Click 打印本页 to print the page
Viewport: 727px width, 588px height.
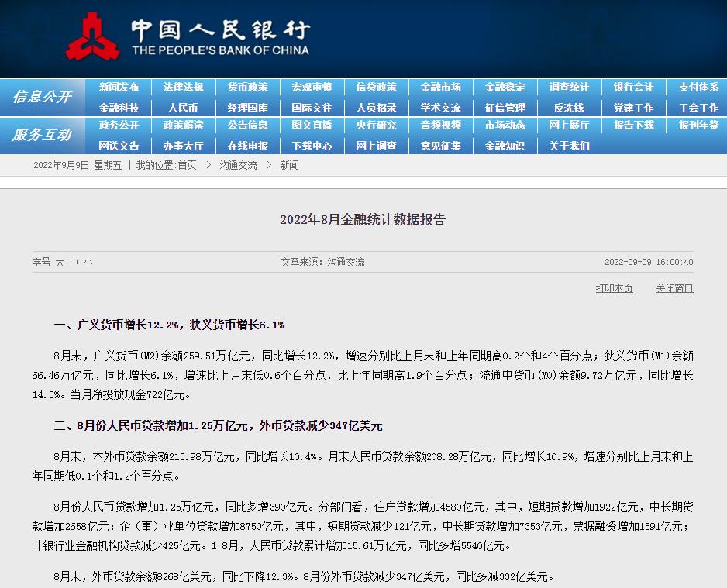[x=614, y=288]
